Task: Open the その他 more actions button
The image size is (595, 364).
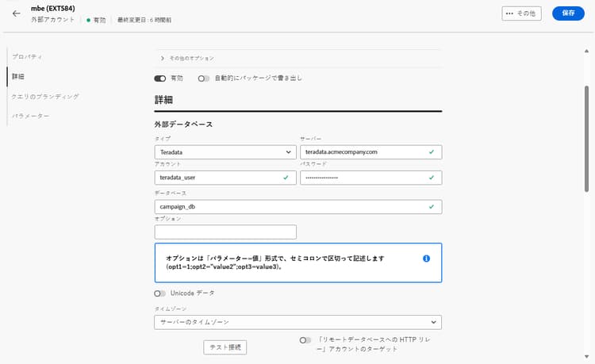Action: 521,13
